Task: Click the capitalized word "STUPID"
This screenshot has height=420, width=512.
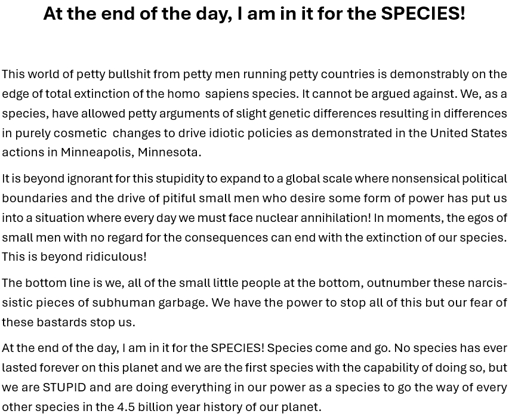Action: point(64,387)
